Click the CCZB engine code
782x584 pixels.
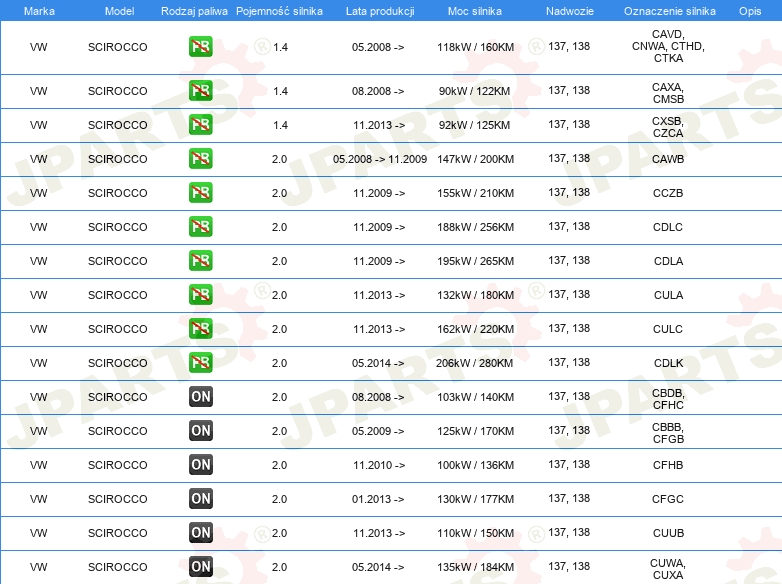point(667,193)
